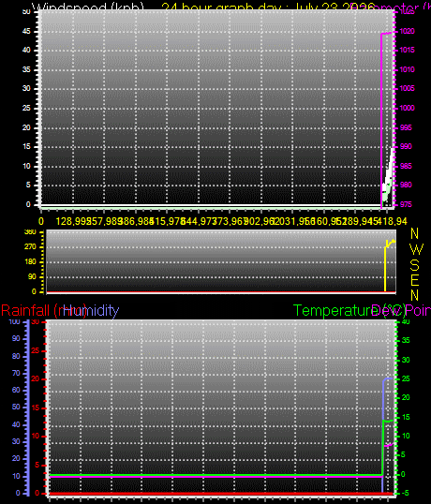Image resolution: width=431 pixels, height=504 pixels.
Task: Click the green Temperature (°C) axis title
Action: [x=349, y=310]
